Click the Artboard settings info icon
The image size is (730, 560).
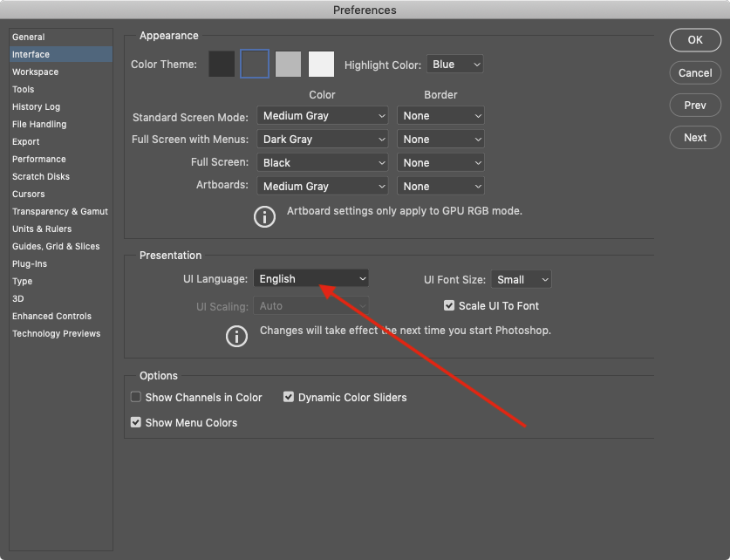tap(264, 217)
